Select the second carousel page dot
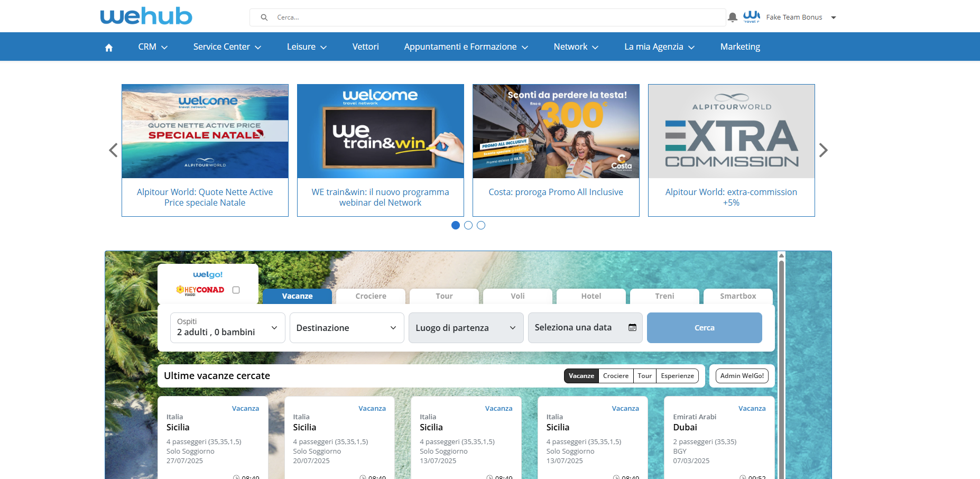 [x=468, y=225]
